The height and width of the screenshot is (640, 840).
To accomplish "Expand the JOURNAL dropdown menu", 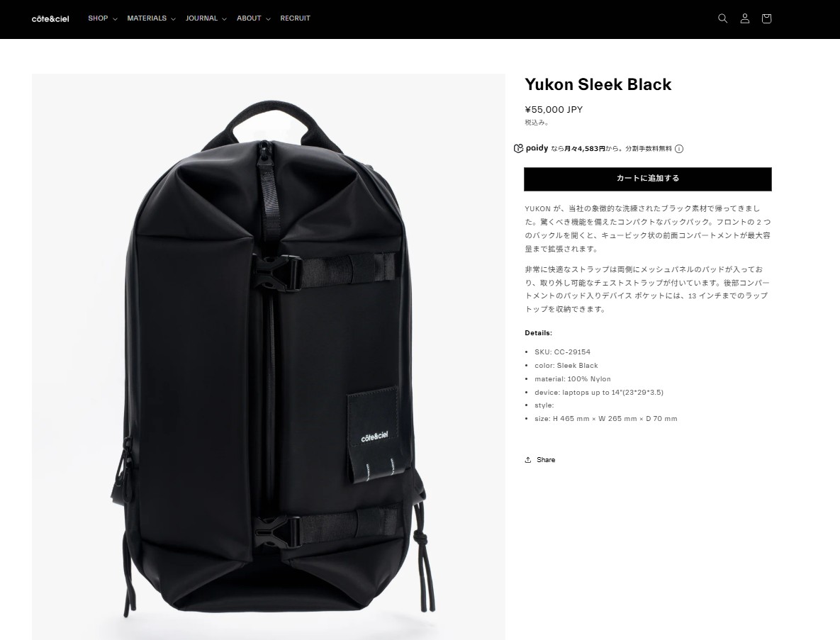I will pos(206,18).
